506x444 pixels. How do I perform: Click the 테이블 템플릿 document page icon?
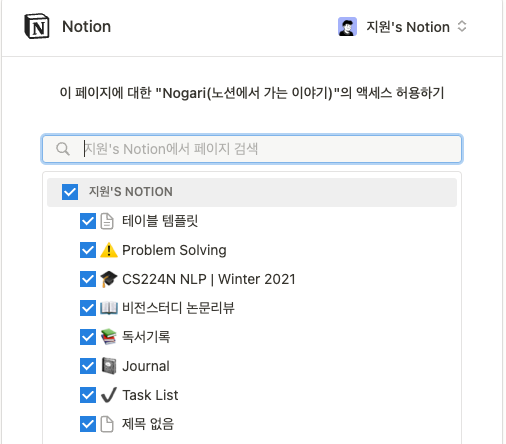107,221
